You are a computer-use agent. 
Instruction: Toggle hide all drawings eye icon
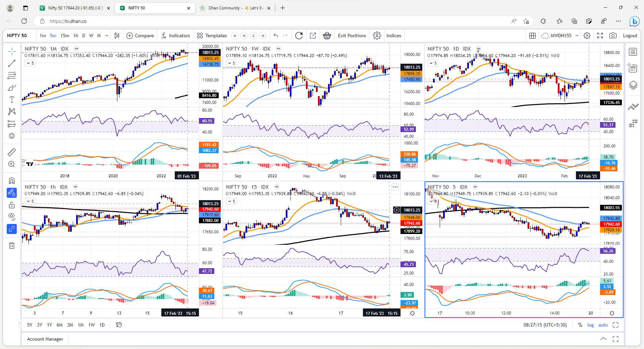[12, 217]
